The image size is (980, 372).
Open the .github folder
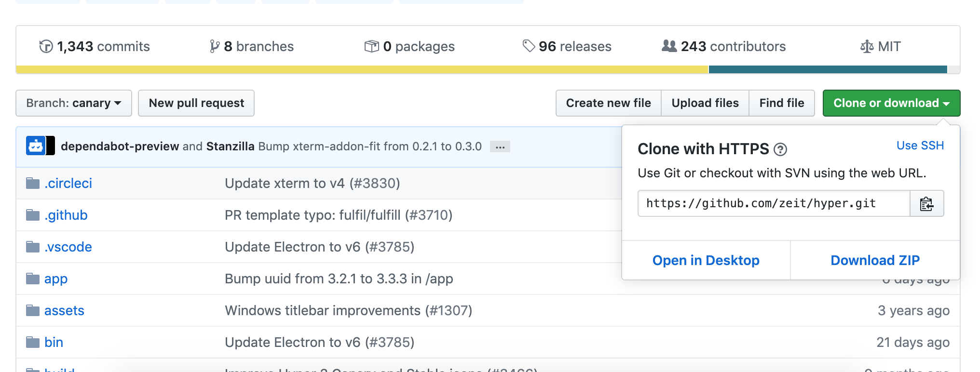point(66,215)
